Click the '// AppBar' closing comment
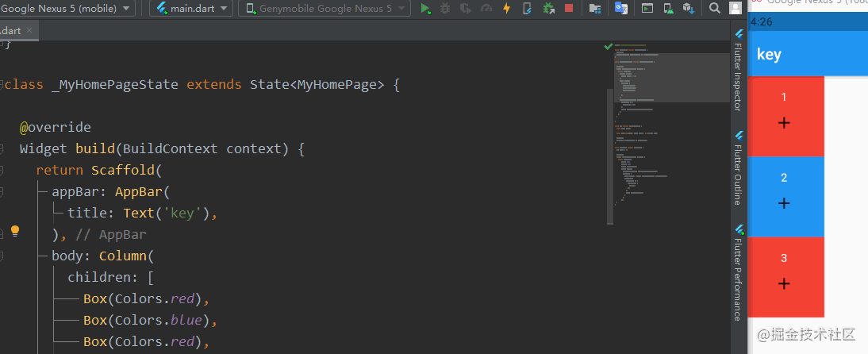The height and width of the screenshot is (354, 868). click(x=111, y=235)
